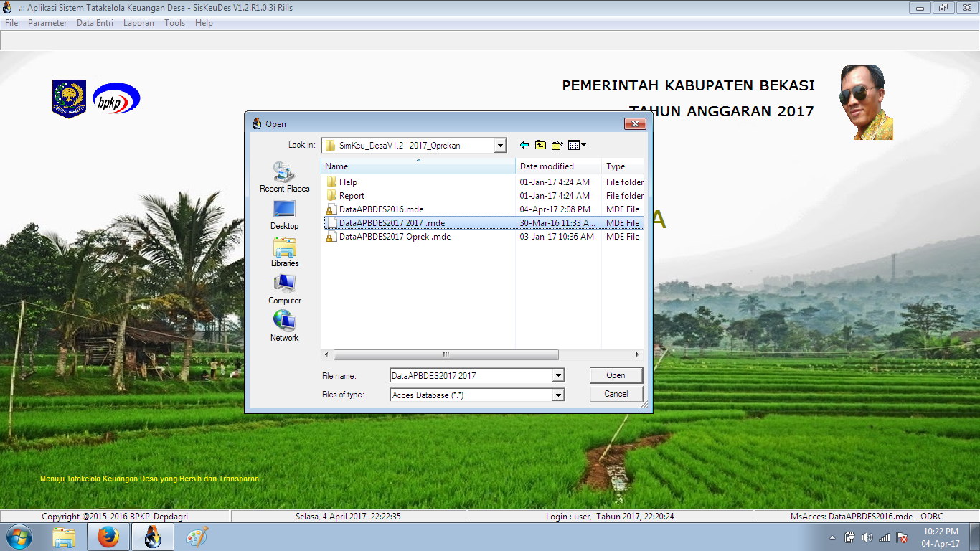Go back to the last folder visited
The height and width of the screenshot is (551, 980).
coord(524,145)
